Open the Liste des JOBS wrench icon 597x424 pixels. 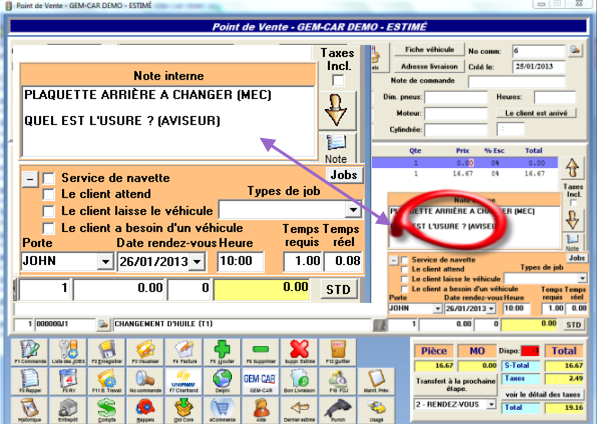tap(68, 352)
